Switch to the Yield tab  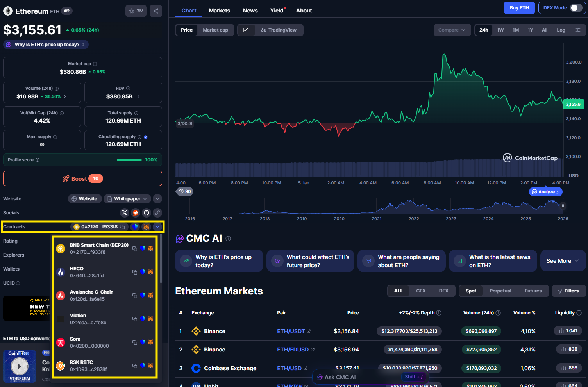point(277,11)
